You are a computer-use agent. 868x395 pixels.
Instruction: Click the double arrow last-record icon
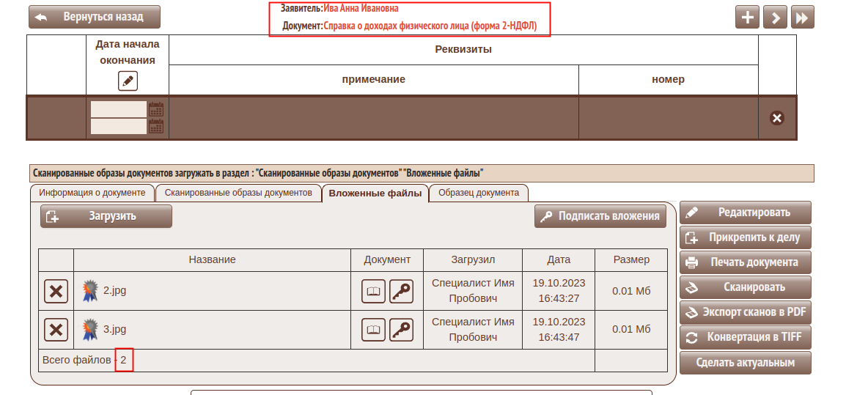pos(803,18)
